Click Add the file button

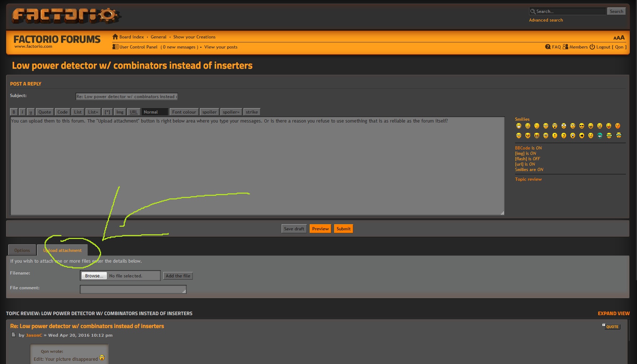pos(178,276)
